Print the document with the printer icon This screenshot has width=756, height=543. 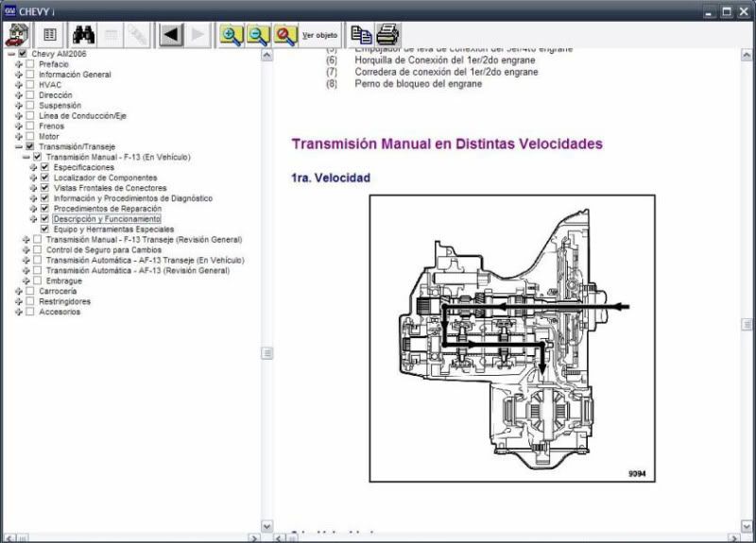tap(387, 35)
